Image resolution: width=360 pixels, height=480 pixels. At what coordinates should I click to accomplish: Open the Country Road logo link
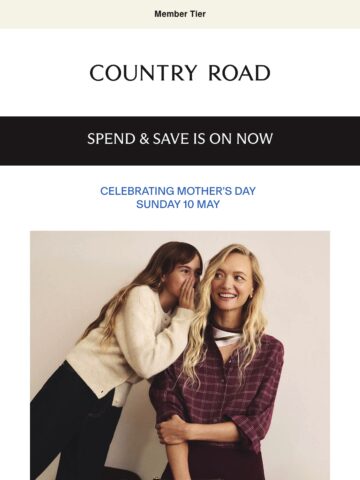180,73
